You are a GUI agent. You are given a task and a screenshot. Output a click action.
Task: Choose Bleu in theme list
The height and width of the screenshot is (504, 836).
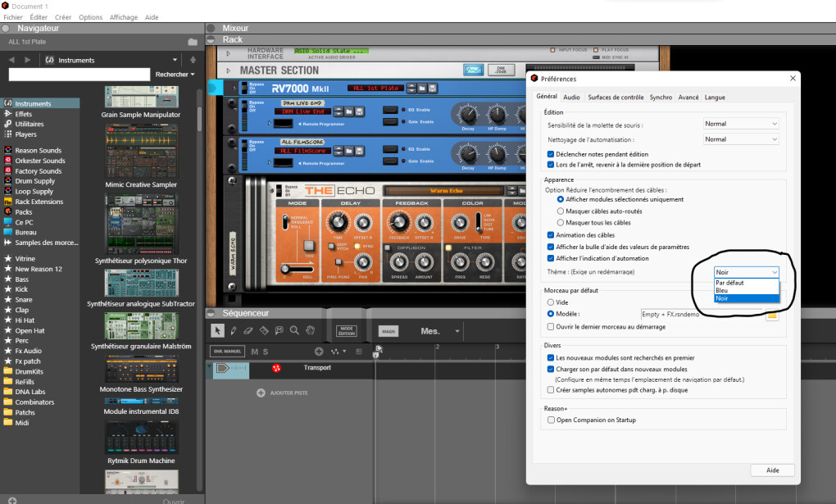click(x=747, y=291)
